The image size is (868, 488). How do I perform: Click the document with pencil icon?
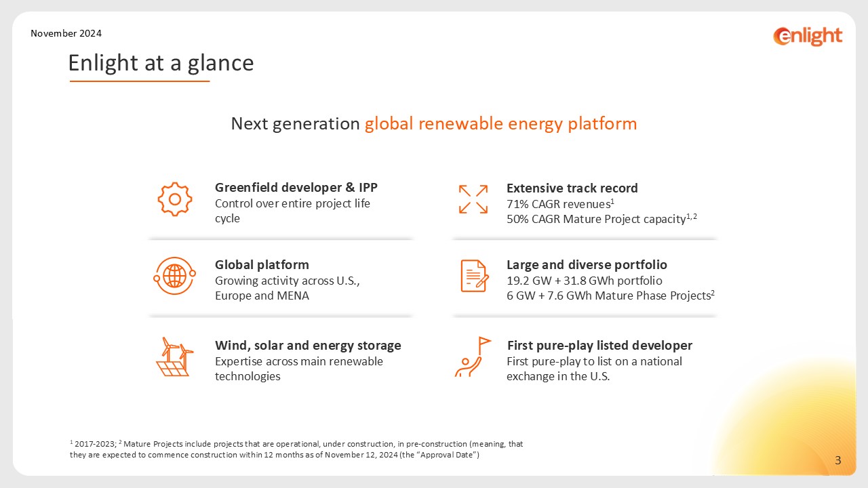(475, 276)
